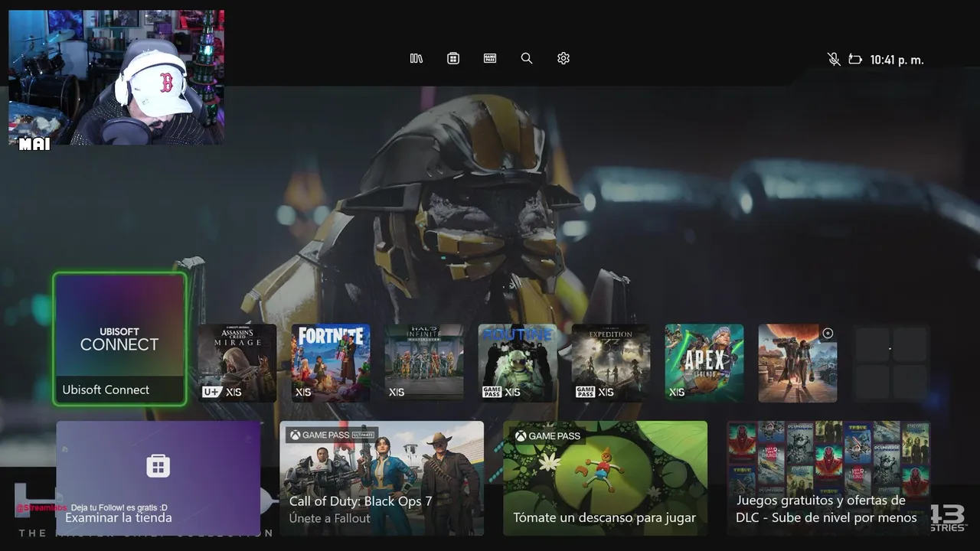Select Examinar la tienda store card
The width and height of the screenshot is (980, 551).
coord(158,478)
